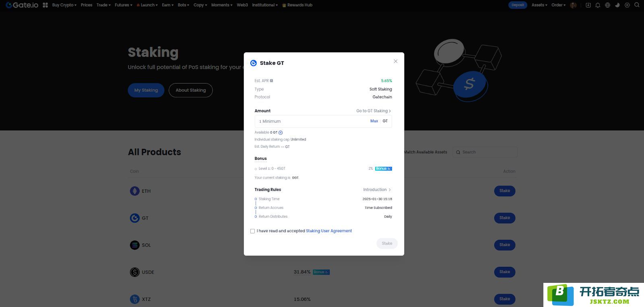Select Level 1: 0 - 45GT radio
This screenshot has width=644, height=307.
(x=256, y=169)
